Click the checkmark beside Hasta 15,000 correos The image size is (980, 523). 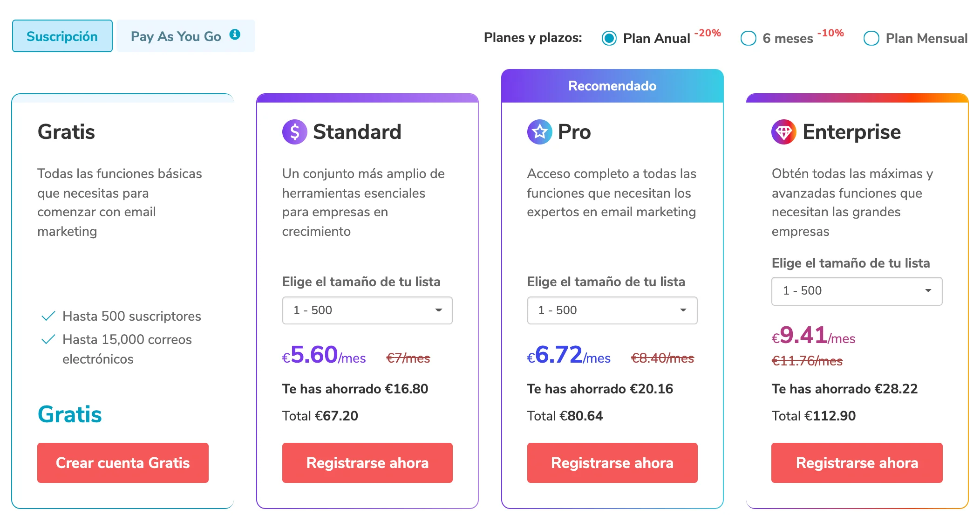pyautogui.click(x=48, y=340)
